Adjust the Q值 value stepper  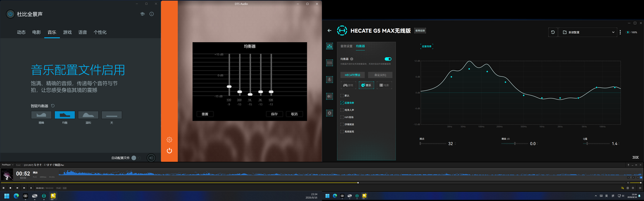point(619,144)
